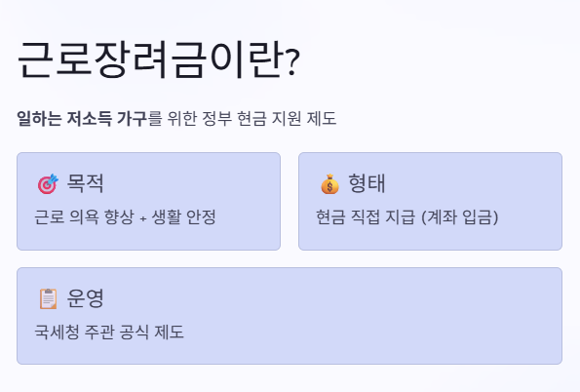Viewport: 580px width, 392px height.
Task: Click the text 현금 직접 지급 (계좌 입금)
Action: [407, 216]
